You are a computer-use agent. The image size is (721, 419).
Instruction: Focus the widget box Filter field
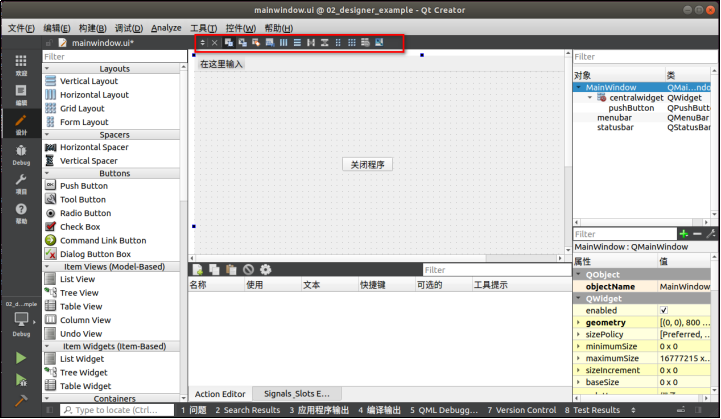click(114, 57)
